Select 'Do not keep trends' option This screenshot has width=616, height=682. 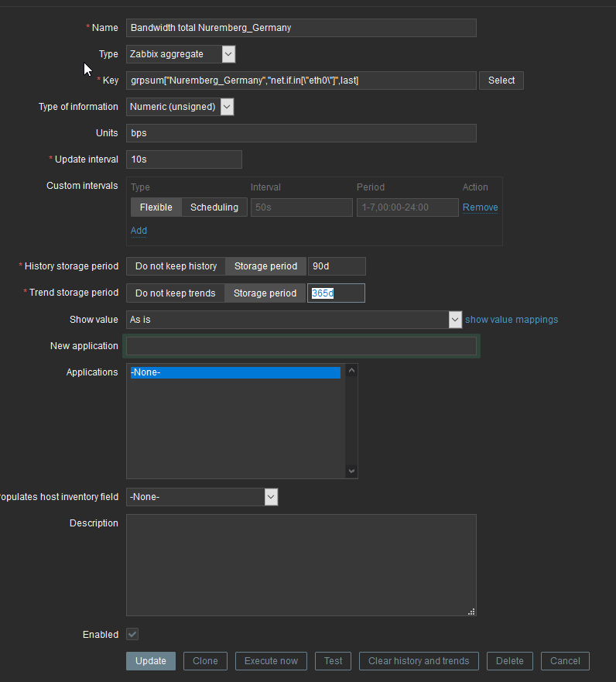click(175, 293)
